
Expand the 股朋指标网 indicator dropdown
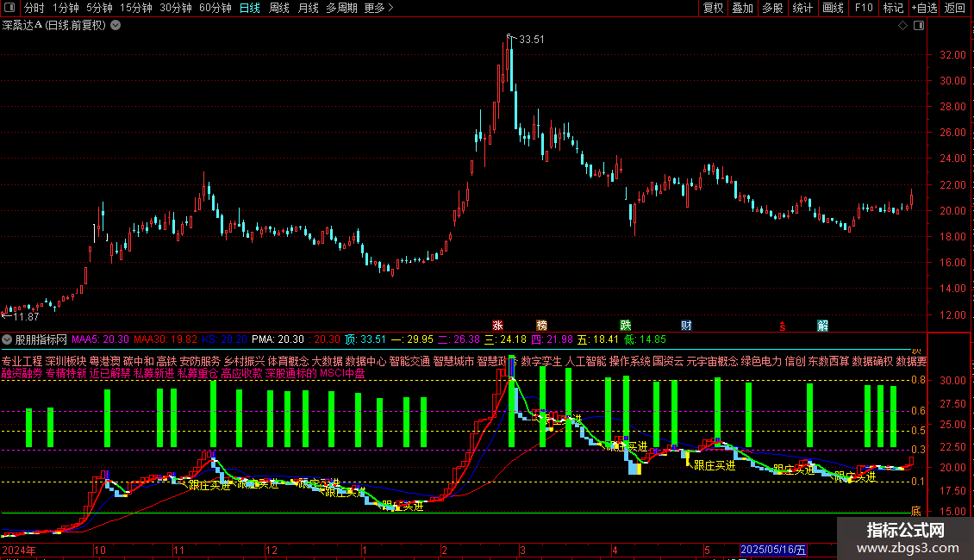7,339
